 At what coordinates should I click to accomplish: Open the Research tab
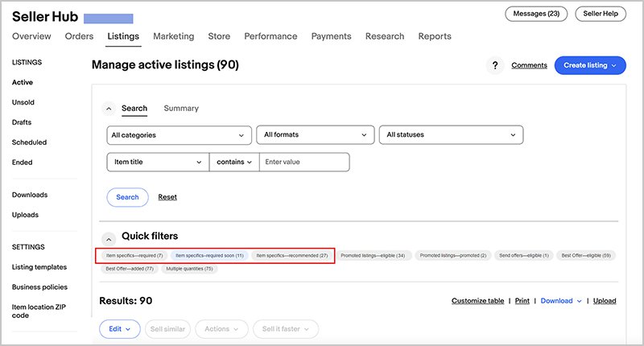(x=385, y=36)
